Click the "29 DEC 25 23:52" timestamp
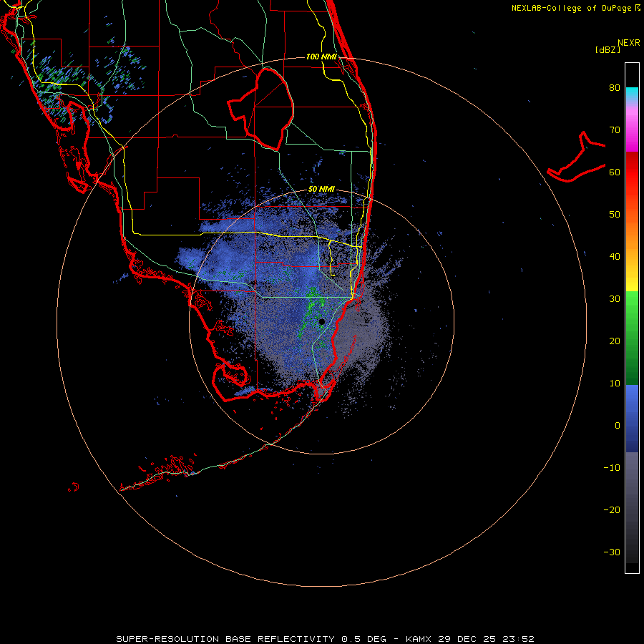Viewport: 644px width, 644px height. 487,639
